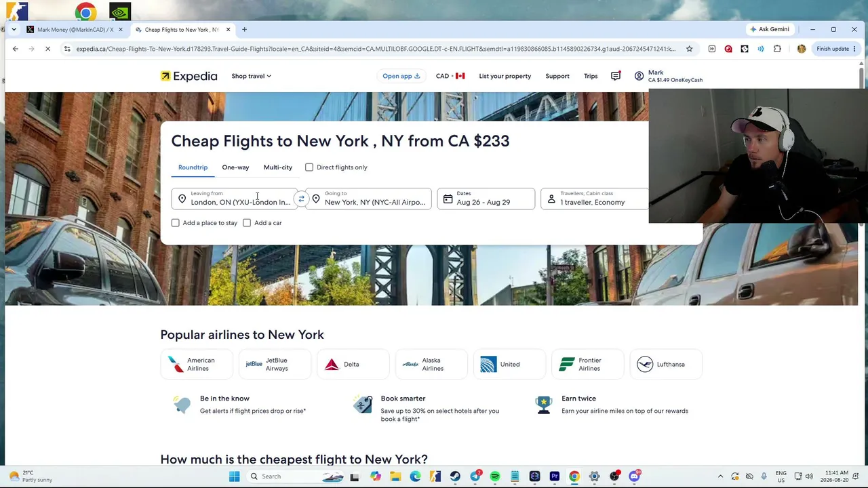Switch to the Mark Money X tab
The width and height of the screenshot is (868, 488).
point(75,29)
